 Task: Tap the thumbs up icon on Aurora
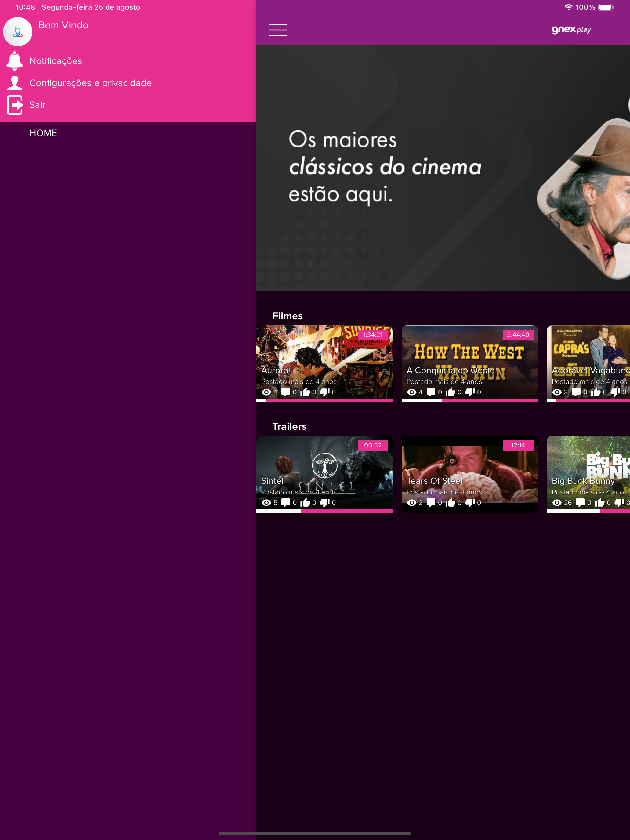tap(305, 392)
